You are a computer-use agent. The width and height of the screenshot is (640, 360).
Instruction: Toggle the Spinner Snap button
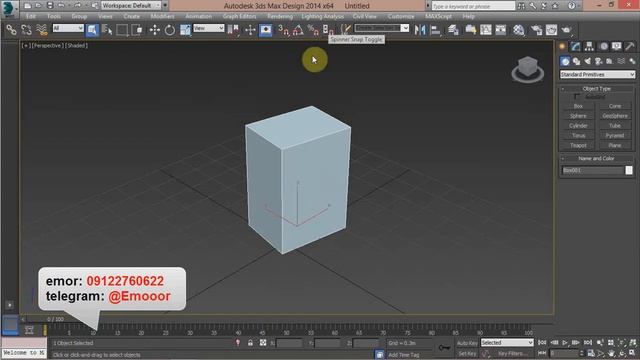tap(328, 30)
